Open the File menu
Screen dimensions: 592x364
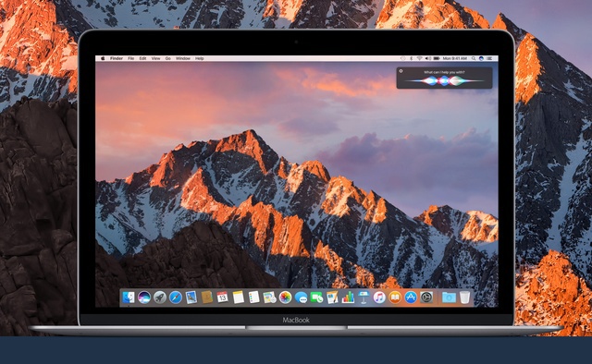point(130,58)
